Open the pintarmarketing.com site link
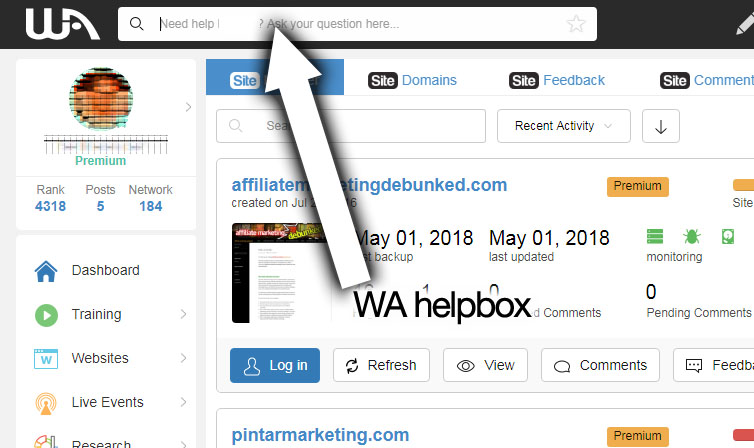Screen dimensions: 754x448 [x=320, y=435]
